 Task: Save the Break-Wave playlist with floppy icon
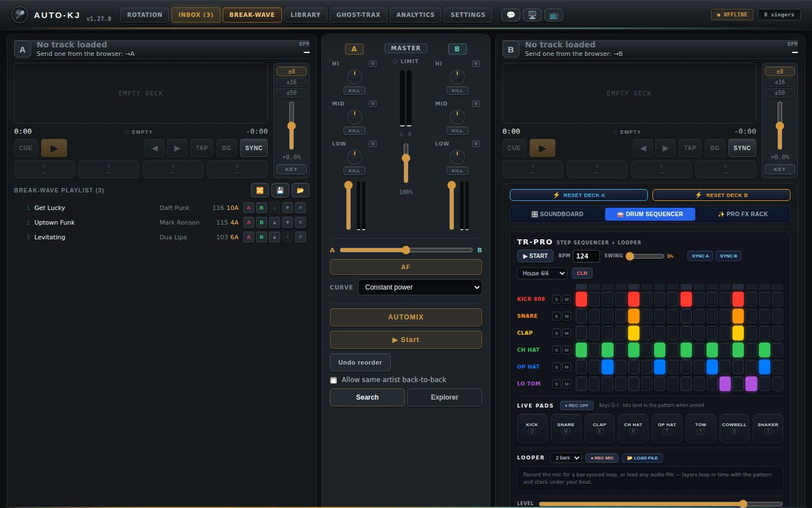280,190
